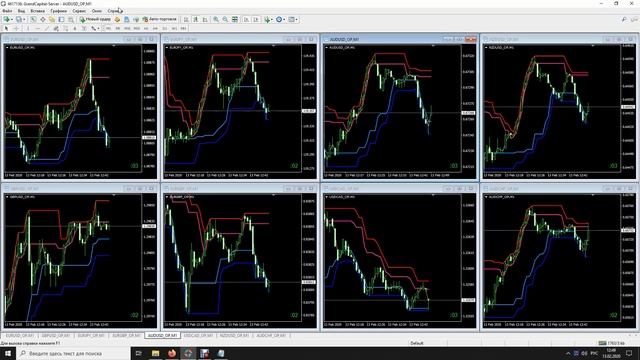Zoom in on the chart
Viewport: 640px width, 360px height.
(x=216, y=19)
